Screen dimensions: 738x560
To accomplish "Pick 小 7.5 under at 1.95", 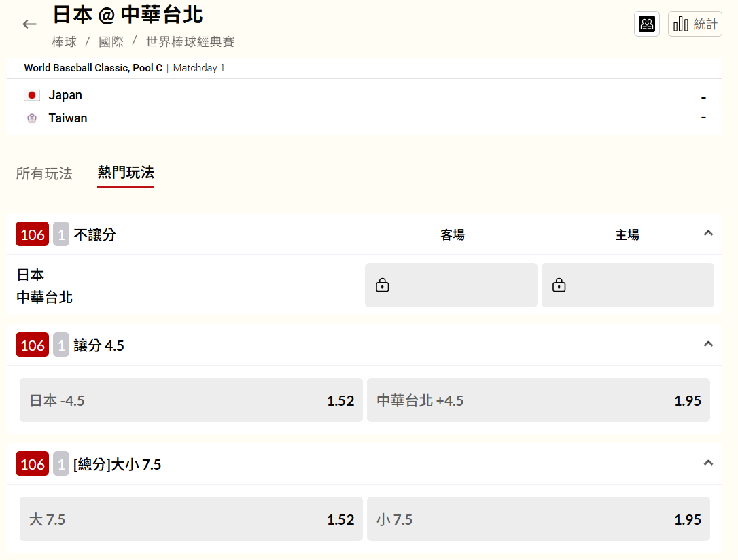I will coord(538,519).
